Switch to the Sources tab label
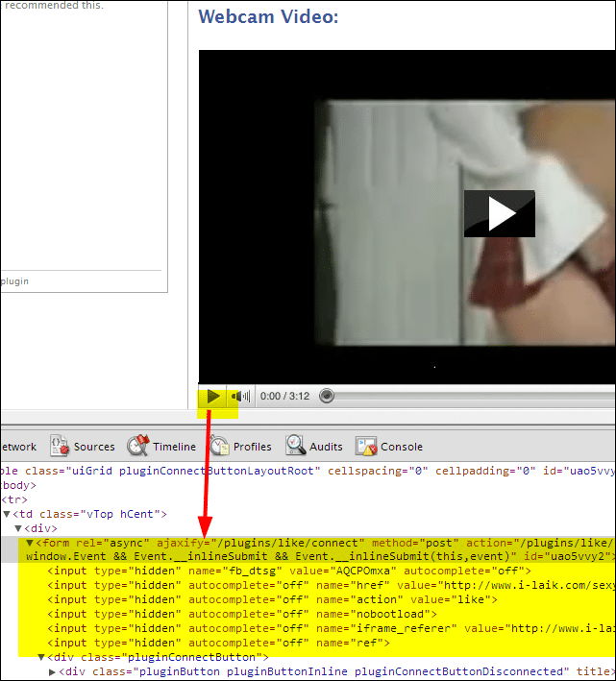616x681 pixels. 94,447
